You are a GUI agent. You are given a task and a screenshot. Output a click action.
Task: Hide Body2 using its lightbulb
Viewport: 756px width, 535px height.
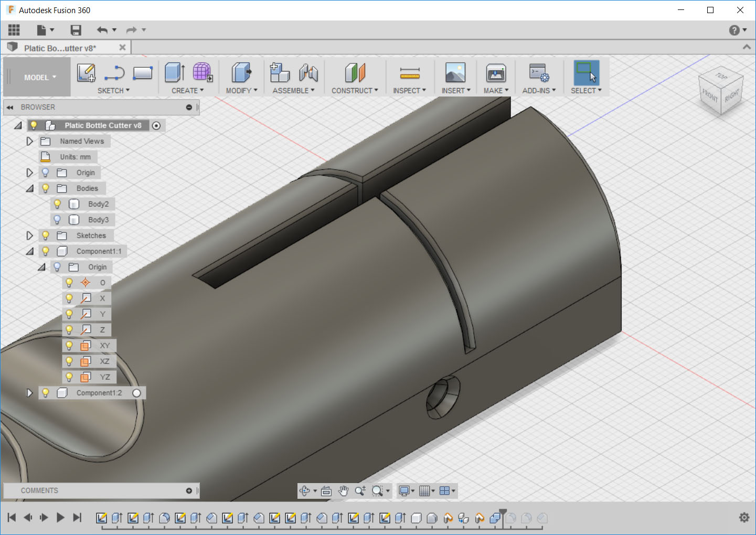click(x=57, y=204)
